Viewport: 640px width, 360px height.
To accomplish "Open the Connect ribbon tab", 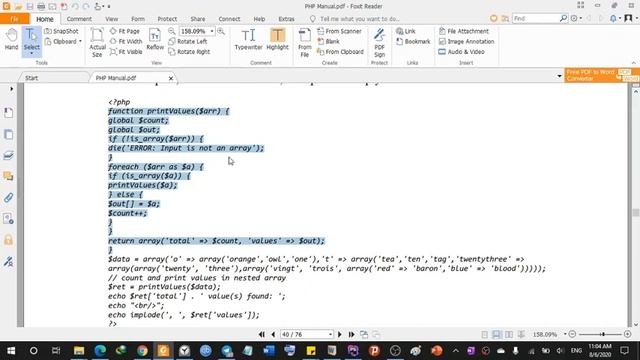I will pyautogui.click(x=229, y=19).
